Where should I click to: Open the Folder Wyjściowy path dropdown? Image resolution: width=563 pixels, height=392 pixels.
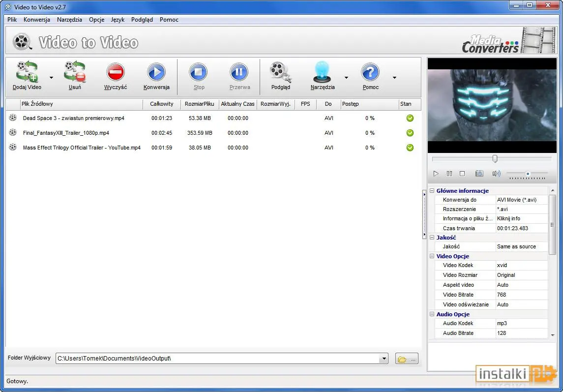click(x=384, y=359)
